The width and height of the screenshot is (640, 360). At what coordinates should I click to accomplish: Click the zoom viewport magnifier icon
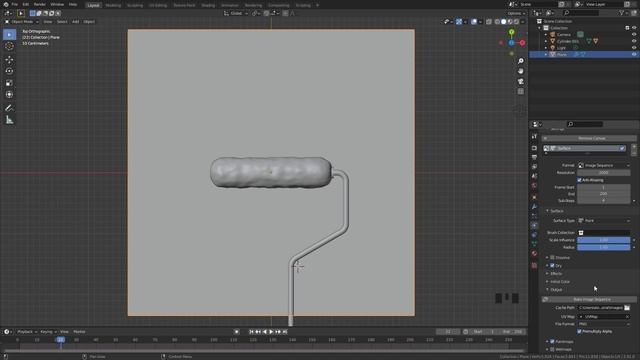pos(521,61)
